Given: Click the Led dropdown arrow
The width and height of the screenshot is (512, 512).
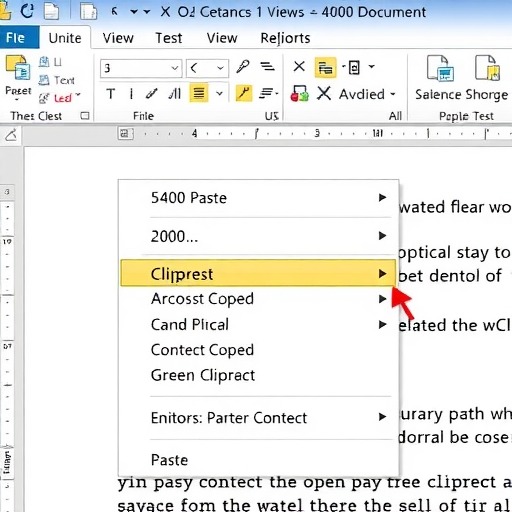Looking at the screenshot, I should [78, 95].
